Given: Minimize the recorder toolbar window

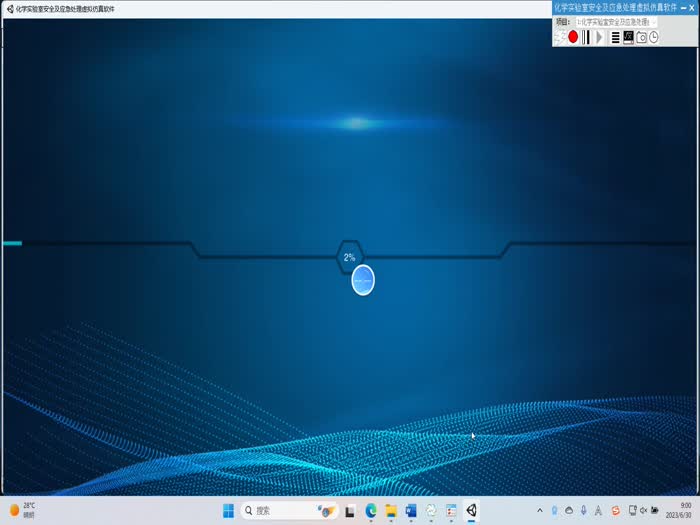Looking at the screenshot, I should (681, 7).
